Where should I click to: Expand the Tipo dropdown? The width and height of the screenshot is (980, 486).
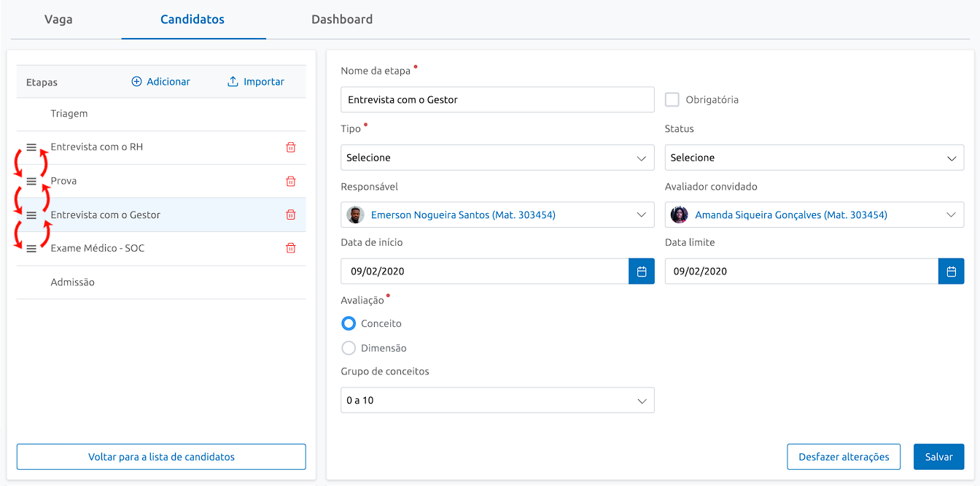click(497, 158)
